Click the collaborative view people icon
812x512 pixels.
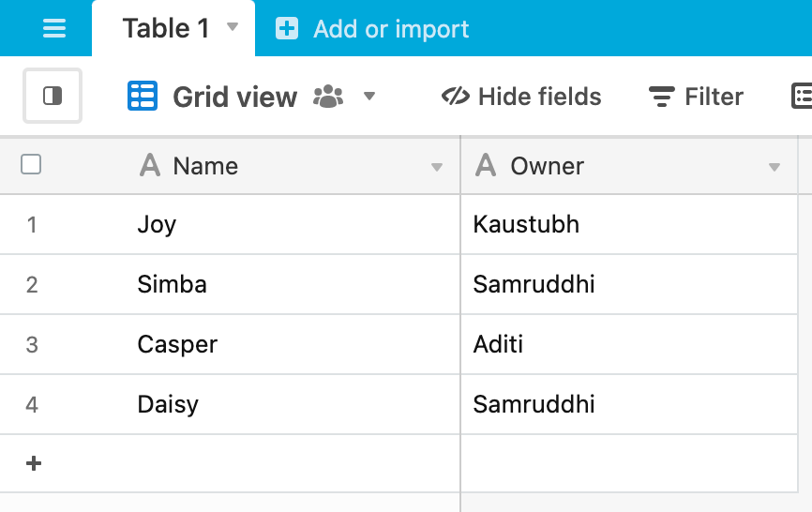[328, 97]
